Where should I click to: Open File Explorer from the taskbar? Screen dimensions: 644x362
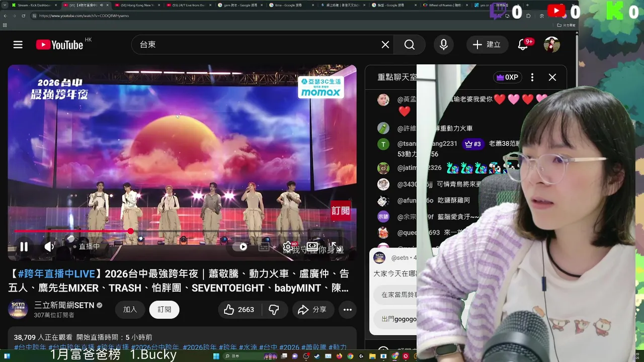[372, 356]
